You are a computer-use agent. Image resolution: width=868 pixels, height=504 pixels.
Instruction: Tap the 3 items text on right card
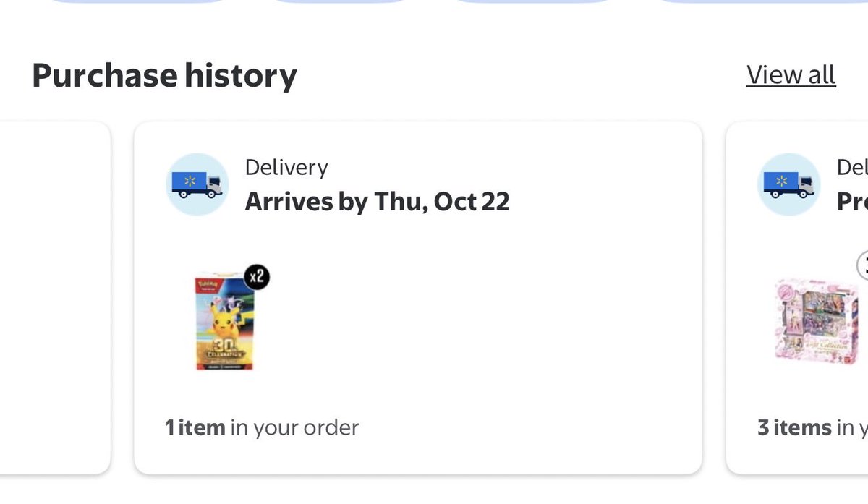794,427
